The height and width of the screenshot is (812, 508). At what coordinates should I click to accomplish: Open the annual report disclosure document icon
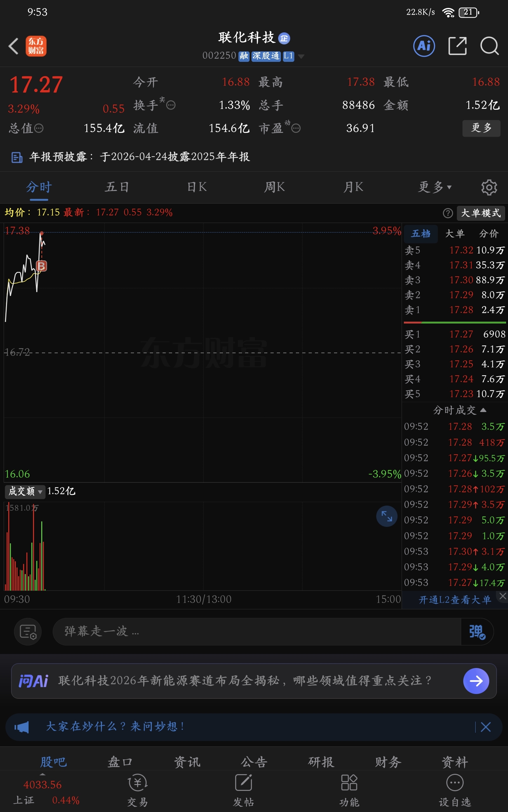17,157
